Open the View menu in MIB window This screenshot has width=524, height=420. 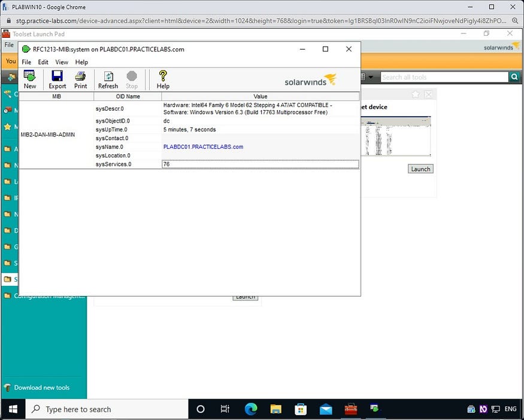point(62,62)
